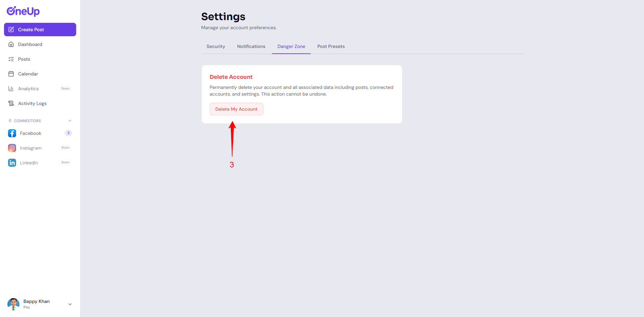Click the Posts list icon
This screenshot has width=644, height=317.
[11, 59]
